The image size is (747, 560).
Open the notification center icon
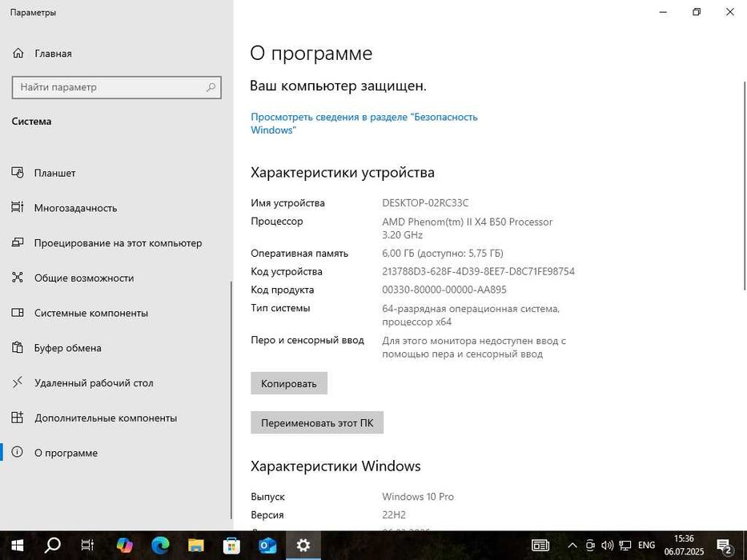[724, 546]
